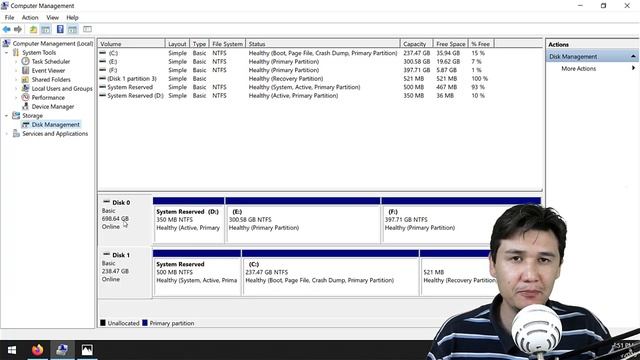Open Device Manager in the tree
This screenshot has width=640, height=360.
pyautogui.click(x=53, y=107)
